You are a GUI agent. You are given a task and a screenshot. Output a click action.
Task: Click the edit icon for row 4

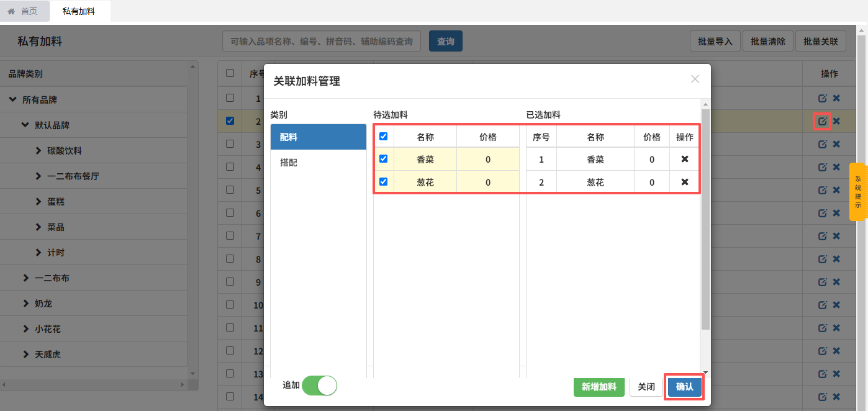tap(823, 167)
